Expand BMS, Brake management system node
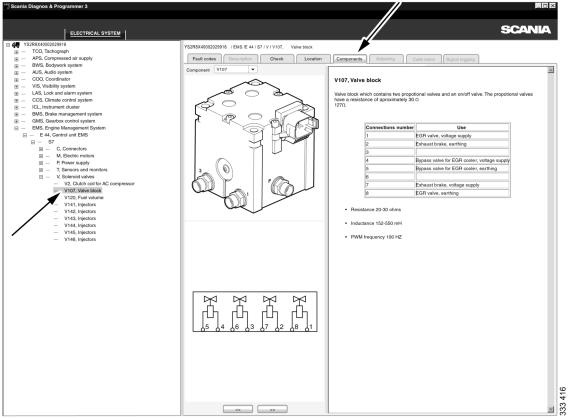The height and width of the screenshot is (418, 568). pyautogui.click(x=16, y=114)
